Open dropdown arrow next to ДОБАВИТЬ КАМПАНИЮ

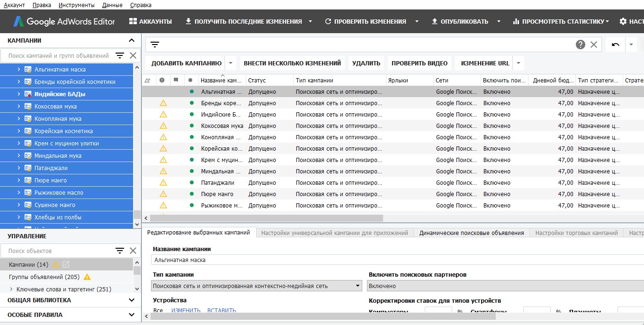pos(230,63)
